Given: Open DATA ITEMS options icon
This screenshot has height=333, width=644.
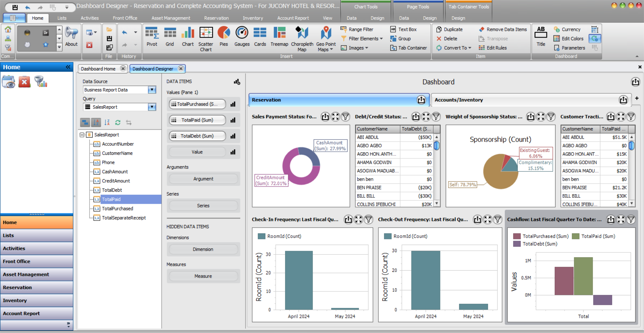Looking at the screenshot, I should [237, 82].
